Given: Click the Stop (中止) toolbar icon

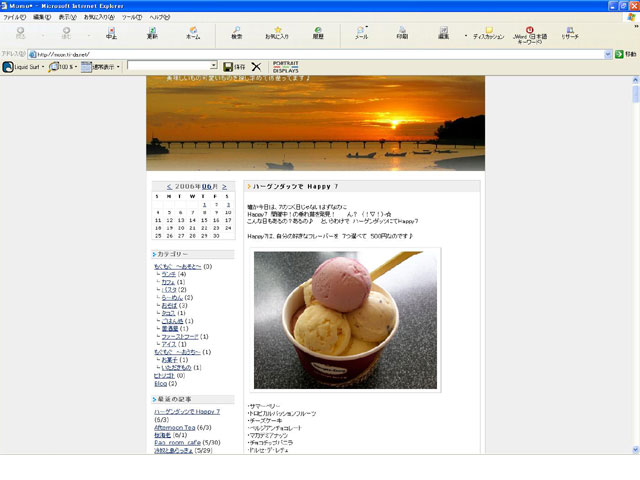Looking at the screenshot, I should pos(111,31).
